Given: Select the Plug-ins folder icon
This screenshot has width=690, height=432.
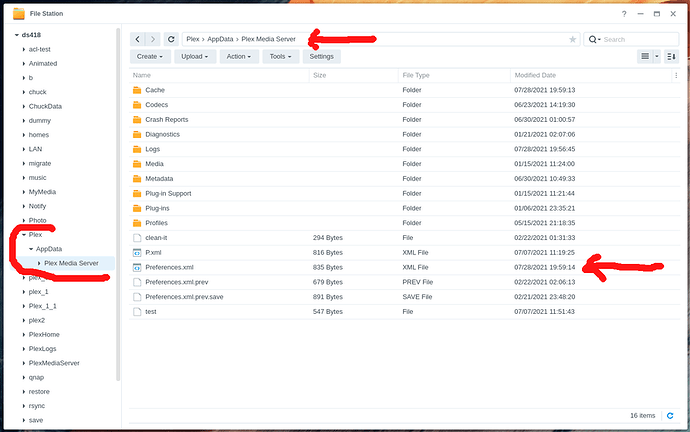Looking at the screenshot, I should pos(137,209).
